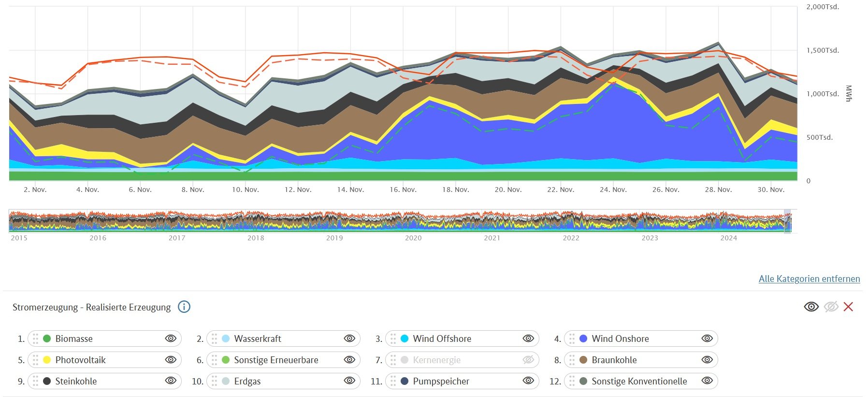This screenshot has width=868, height=397.
Task: Click the 'Sonstige Konventionelle' legend label
Action: click(x=639, y=382)
